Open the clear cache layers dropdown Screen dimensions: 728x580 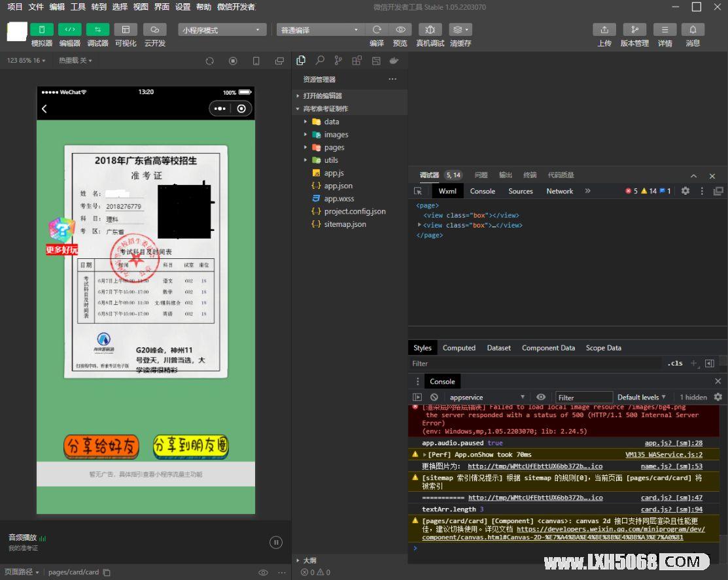pyautogui.click(x=460, y=29)
